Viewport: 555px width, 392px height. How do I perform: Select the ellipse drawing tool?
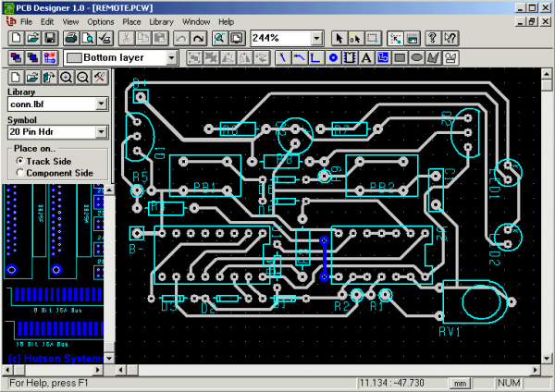click(x=417, y=57)
